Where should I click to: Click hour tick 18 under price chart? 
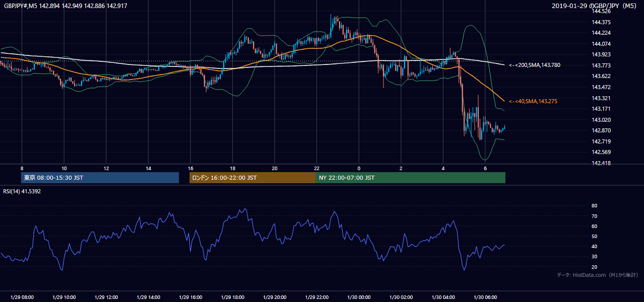[232, 168]
